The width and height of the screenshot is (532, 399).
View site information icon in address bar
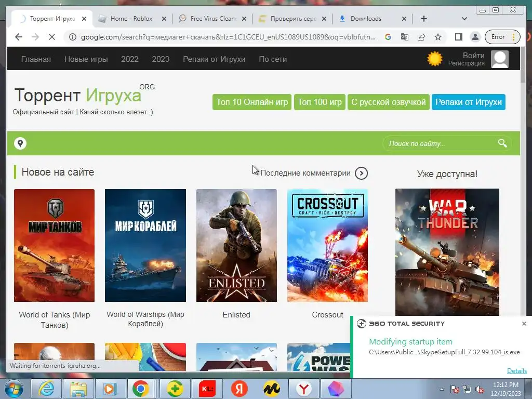(73, 37)
